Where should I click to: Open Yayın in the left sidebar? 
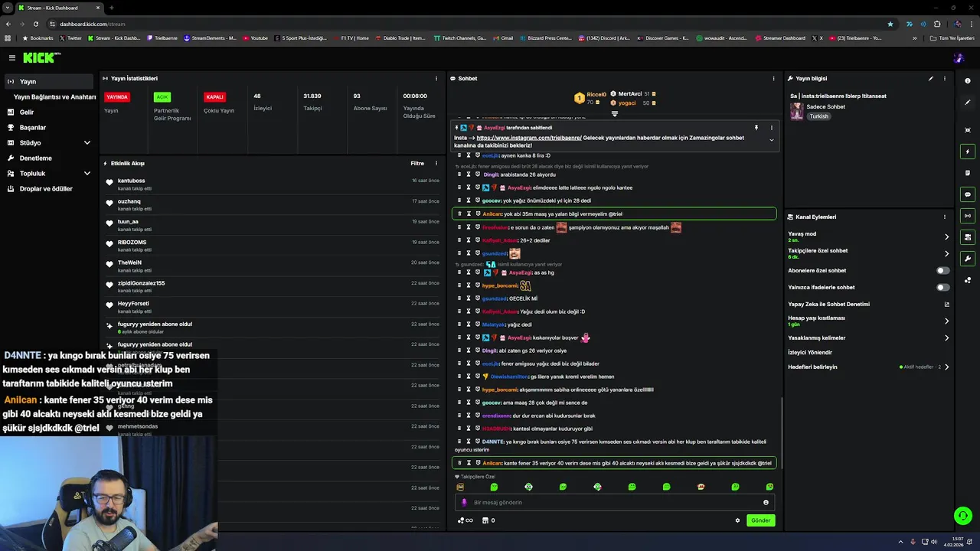(x=47, y=81)
